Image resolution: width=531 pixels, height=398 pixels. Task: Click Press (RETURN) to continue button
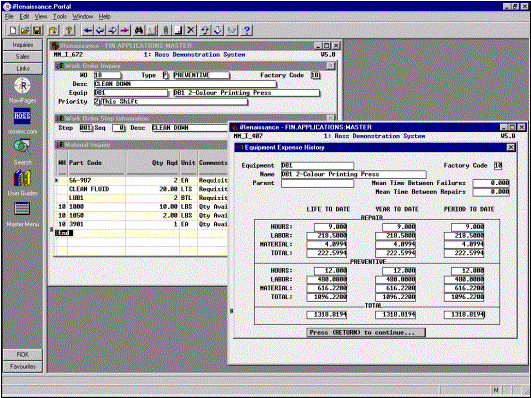pyautogui.click(x=366, y=333)
